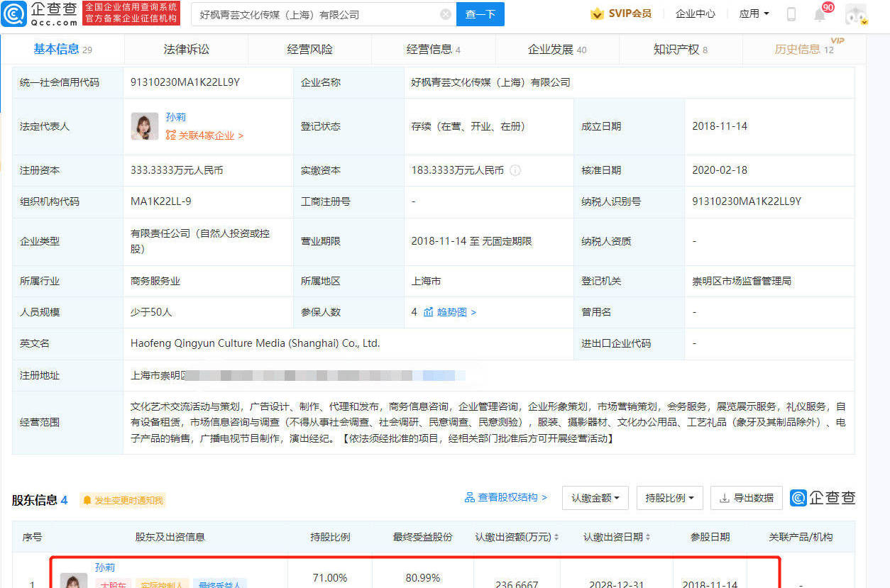
Task: Click legal representative 孙莉 photo
Action: (145, 126)
